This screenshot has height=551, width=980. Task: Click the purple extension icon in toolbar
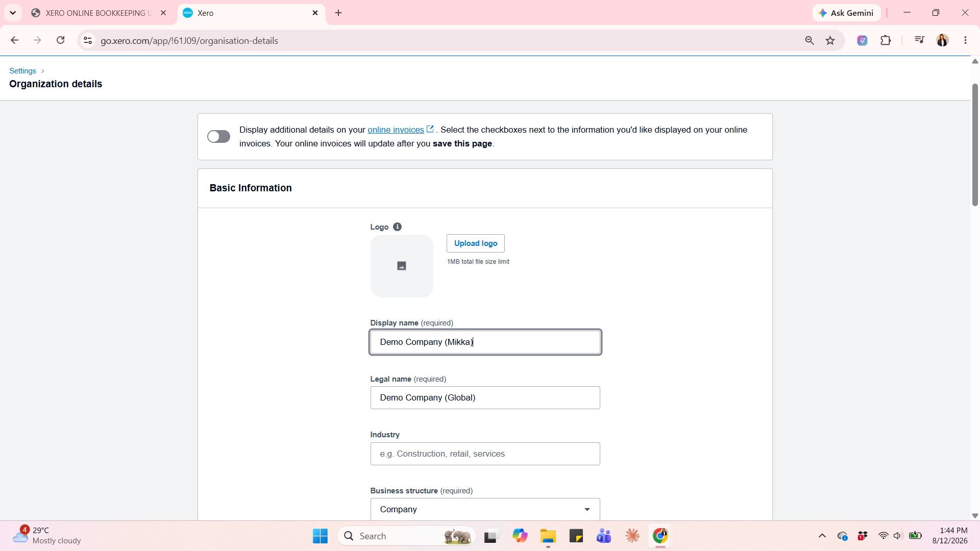[862, 40]
